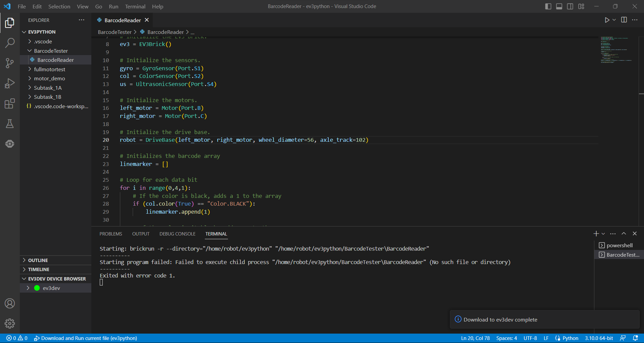Image resolution: width=644 pixels, height=343 pixels.
Task: Open dropdown next to run button
Action: (x=614, y=20)
